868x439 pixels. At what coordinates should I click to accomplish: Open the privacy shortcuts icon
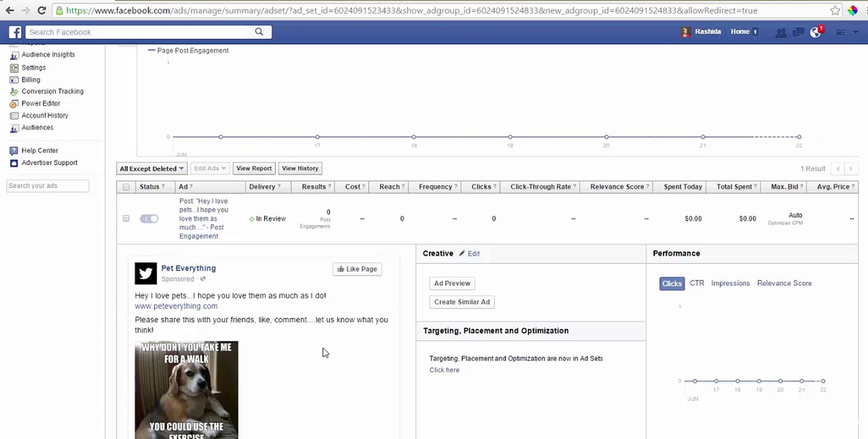coord(841,32)
